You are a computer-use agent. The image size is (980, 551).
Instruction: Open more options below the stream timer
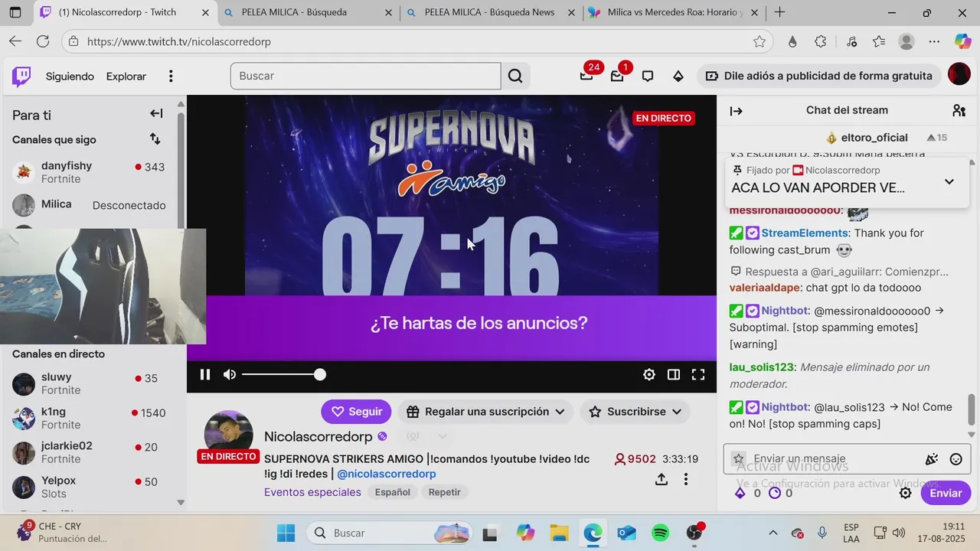pos(686,479)
